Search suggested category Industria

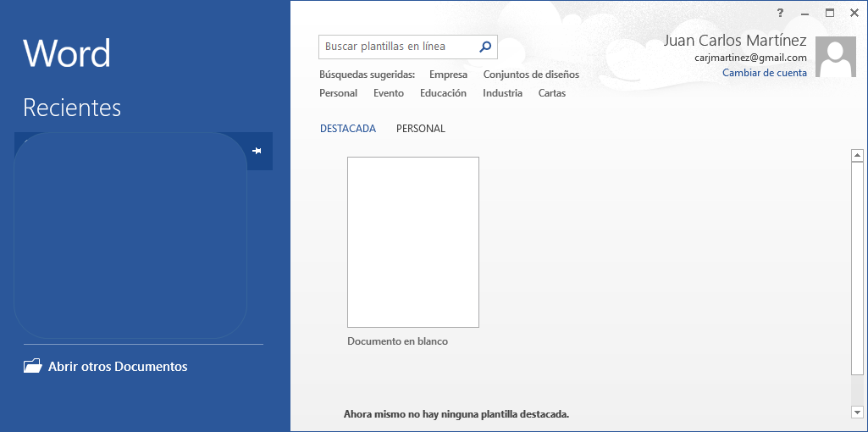click(503, 93)
